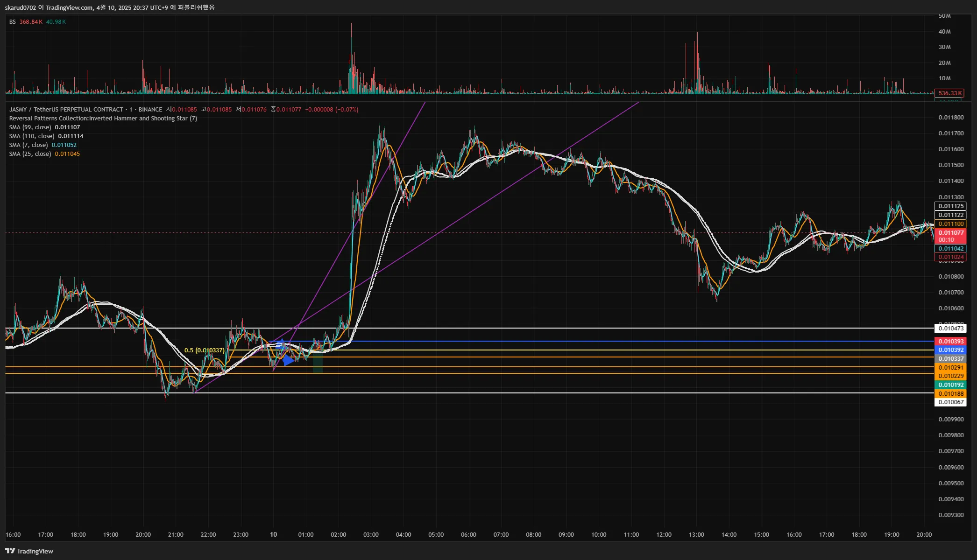Click the 0.010800 price axis tick
This screenshot has width=977, height=560.
click(x=951, y=276)
